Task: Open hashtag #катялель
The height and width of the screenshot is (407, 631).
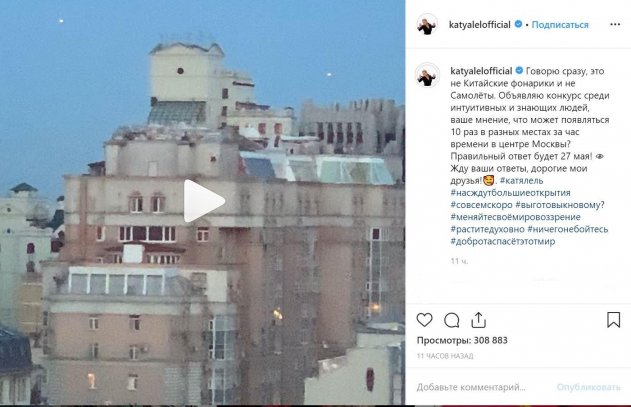Action: coord(522,180)
